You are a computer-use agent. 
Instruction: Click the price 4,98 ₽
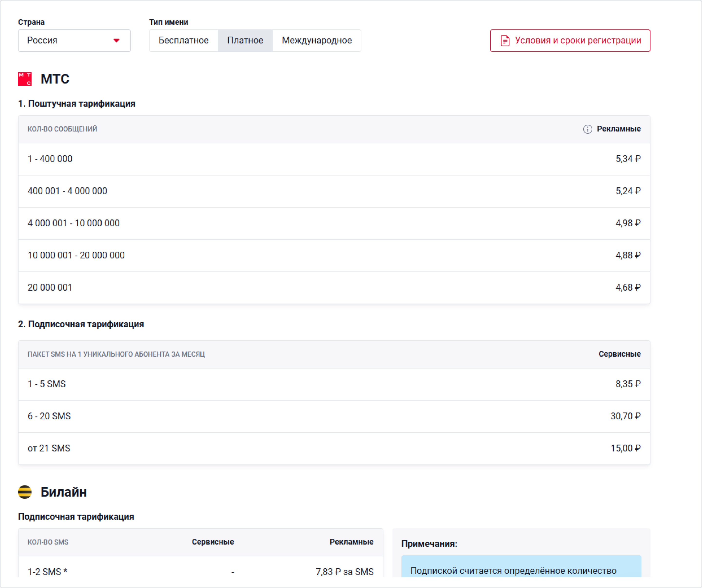628,223
